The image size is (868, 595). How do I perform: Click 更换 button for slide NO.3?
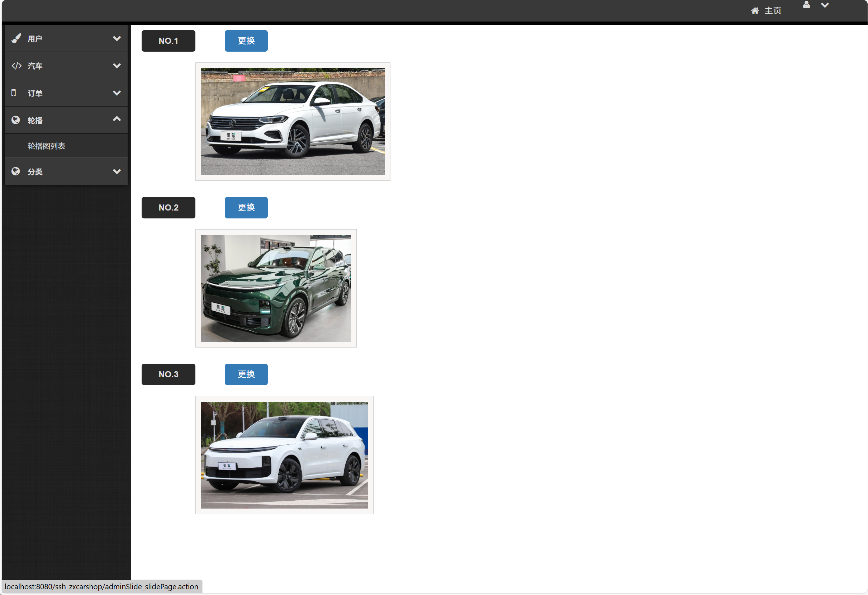[x=246, y=374]
